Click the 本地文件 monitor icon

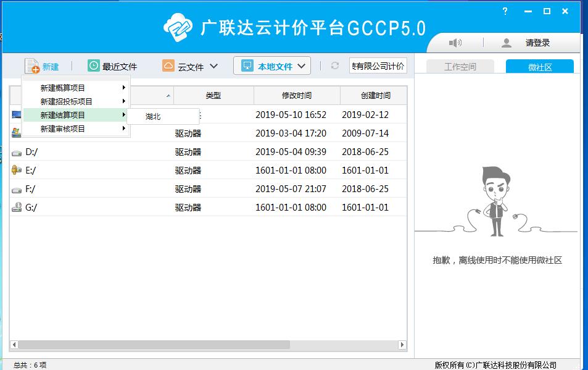pos(247,65)
